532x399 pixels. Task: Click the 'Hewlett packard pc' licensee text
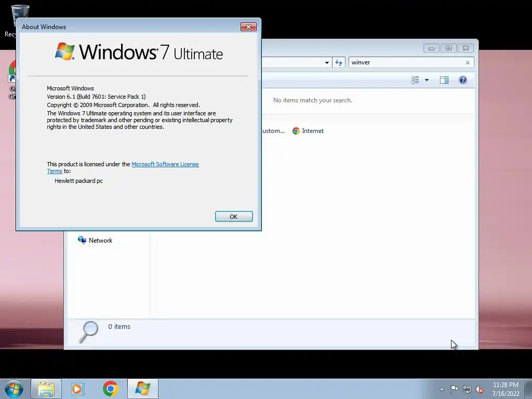(x=79, y=181)
